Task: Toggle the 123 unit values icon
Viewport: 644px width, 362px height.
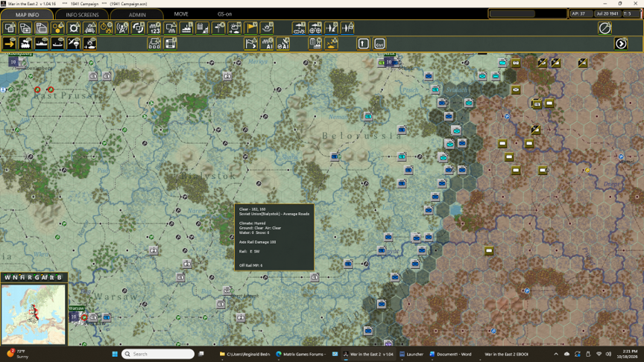Action: [154, 28]
